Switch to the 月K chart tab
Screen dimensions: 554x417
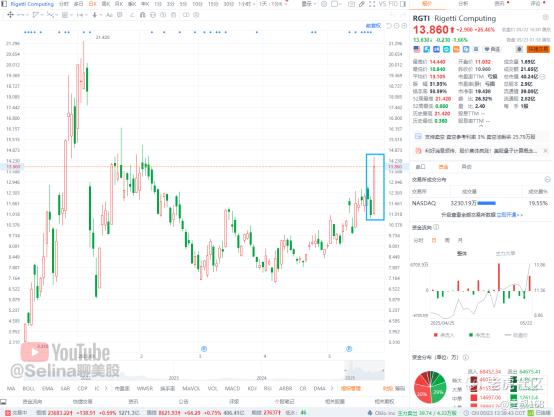(x=119, y=4)
